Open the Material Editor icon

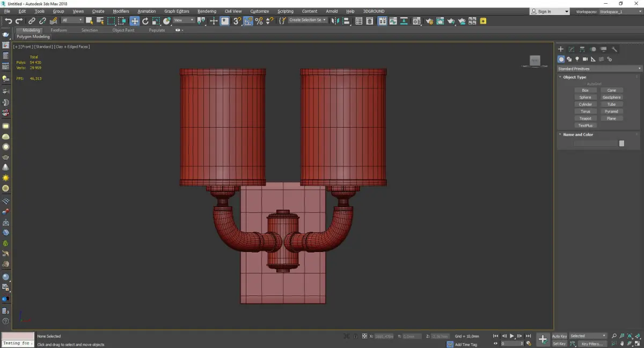point(416,21)
